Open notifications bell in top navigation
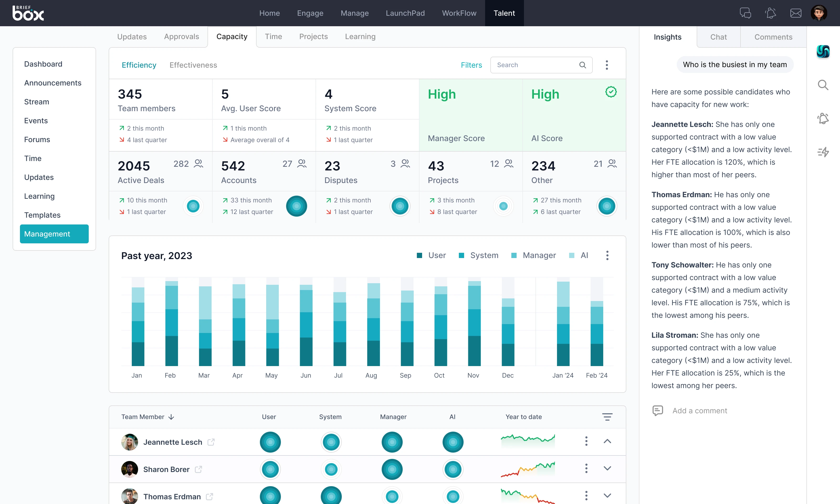This screenshot has height=504, width=840. [x=770, y=13]
